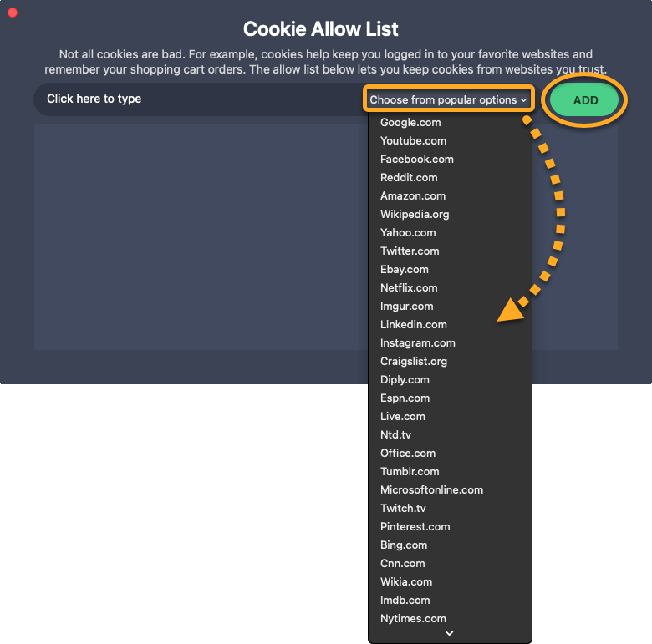Select Netflix.com from the list
The width and height of the screenshot is (652, 644).
(x=409, y=288)
